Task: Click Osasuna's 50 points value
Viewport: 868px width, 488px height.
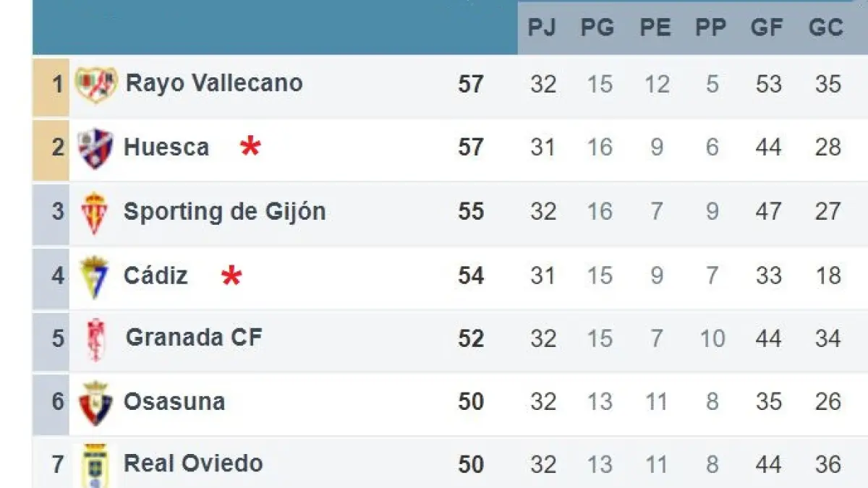Action: tap(471, 402)
